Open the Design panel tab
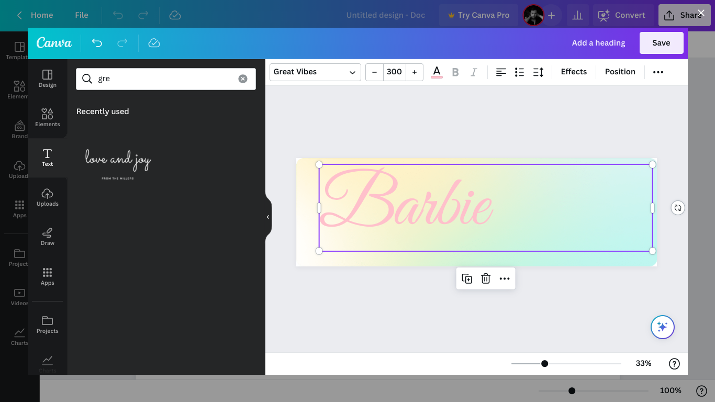The width and height of the screenshot is (715, 402). 47,78
